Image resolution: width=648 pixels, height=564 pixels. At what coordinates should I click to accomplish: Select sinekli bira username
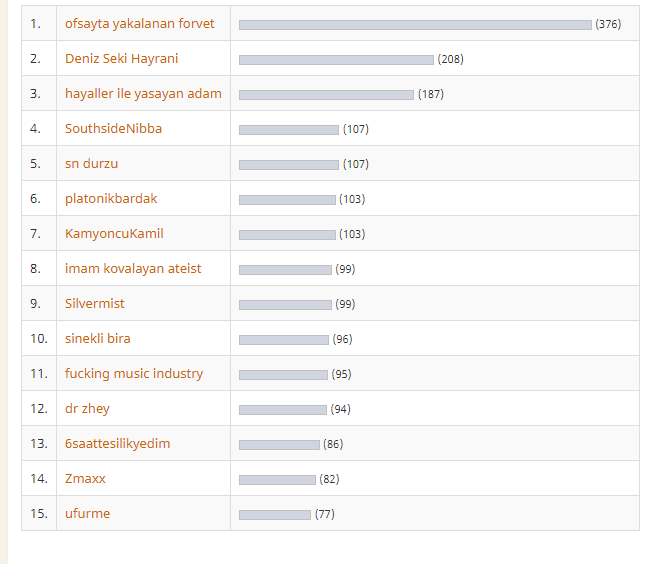click(98, 339)
